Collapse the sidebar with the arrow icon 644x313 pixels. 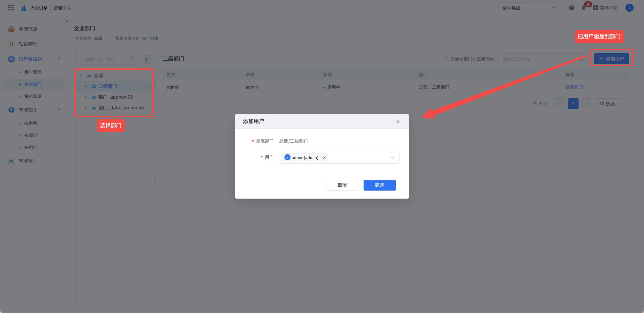point(67,21)
